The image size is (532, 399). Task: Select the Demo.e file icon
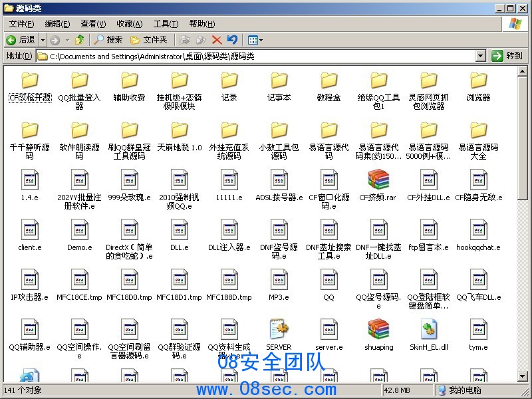pyautogui.click(x=79, y=229)
